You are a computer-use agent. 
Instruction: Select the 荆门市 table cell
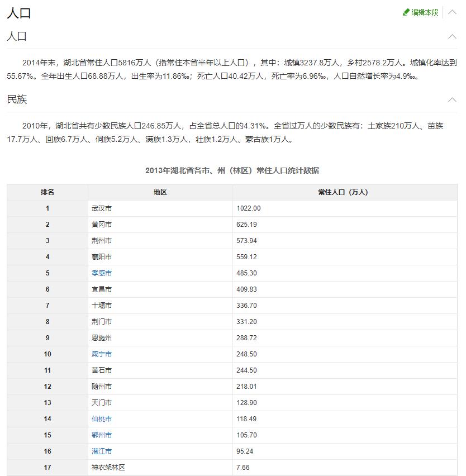(x=160, y=321)
